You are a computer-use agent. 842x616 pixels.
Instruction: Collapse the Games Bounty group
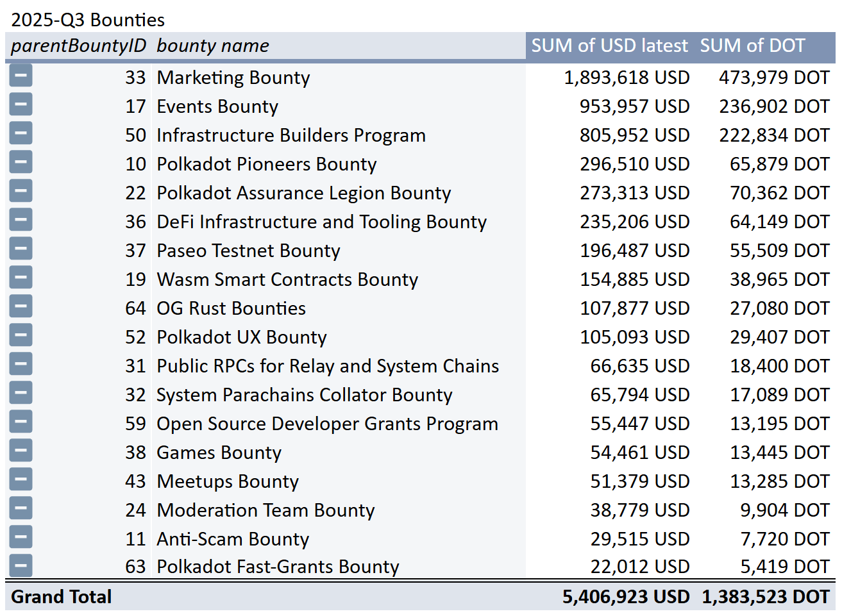coord(21,450)
